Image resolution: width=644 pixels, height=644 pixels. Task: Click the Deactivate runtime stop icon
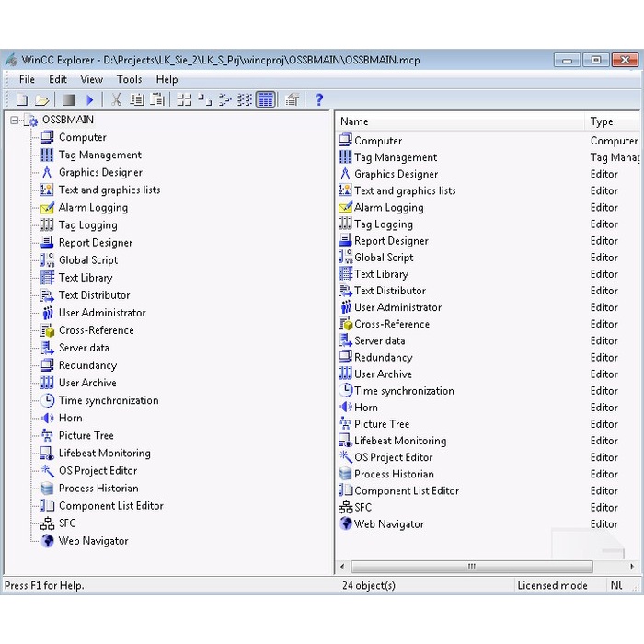(69, 99)
